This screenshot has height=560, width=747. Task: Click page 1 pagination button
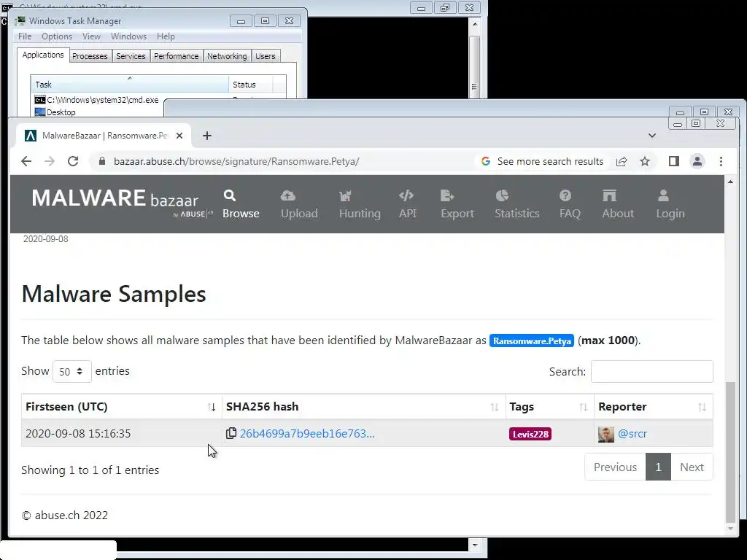659,467
